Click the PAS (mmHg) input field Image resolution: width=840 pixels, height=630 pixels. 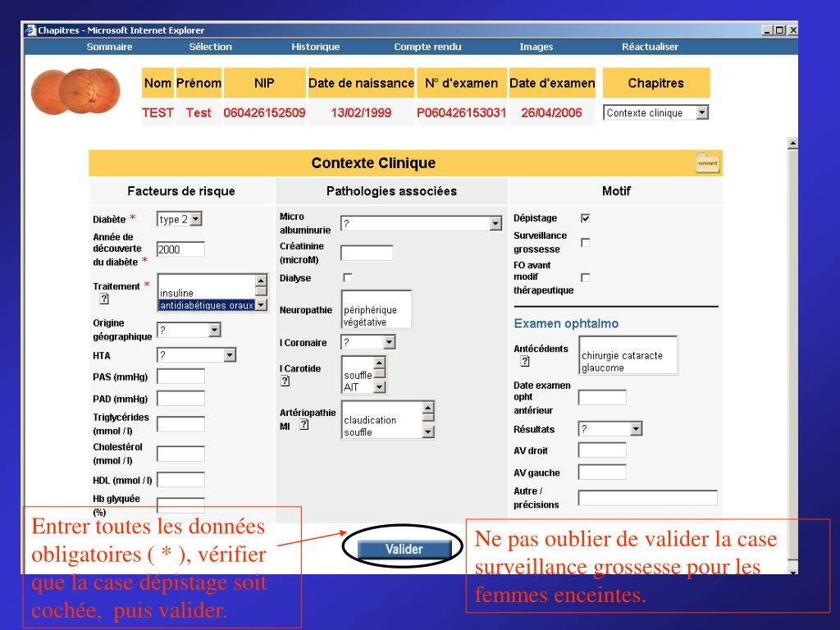click(x=180, y=376)
